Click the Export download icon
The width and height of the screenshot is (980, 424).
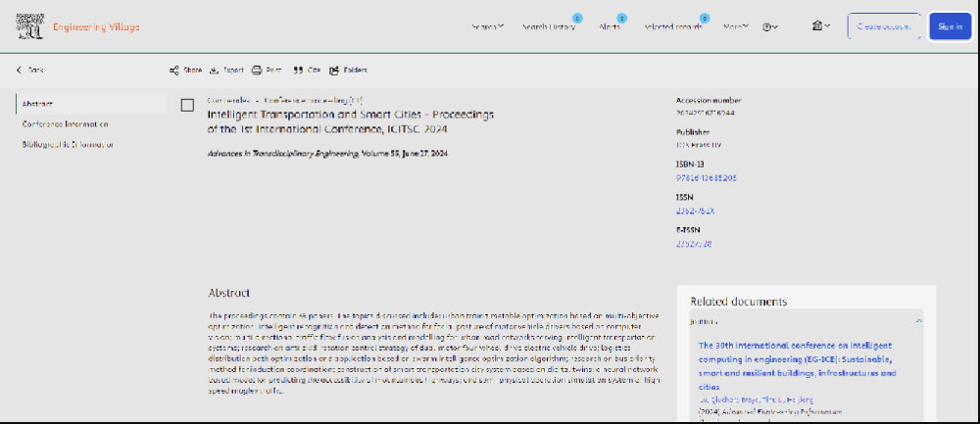(215, 71)
